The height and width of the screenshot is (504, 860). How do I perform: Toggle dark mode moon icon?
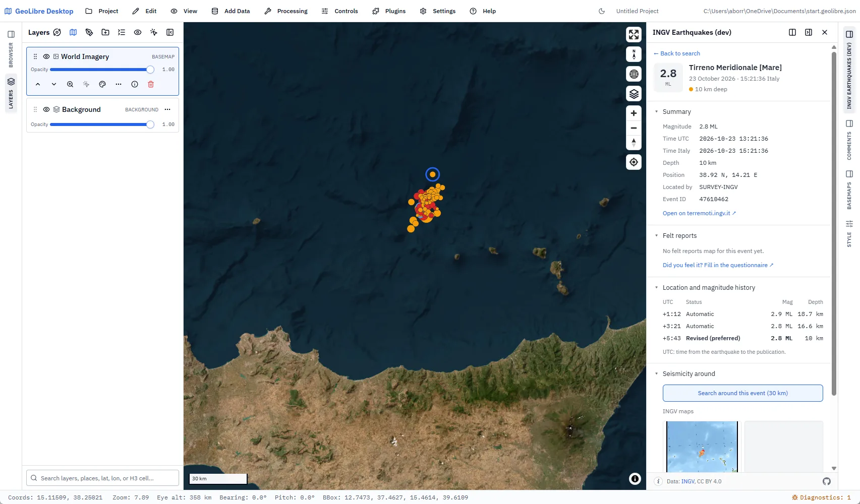602,11
